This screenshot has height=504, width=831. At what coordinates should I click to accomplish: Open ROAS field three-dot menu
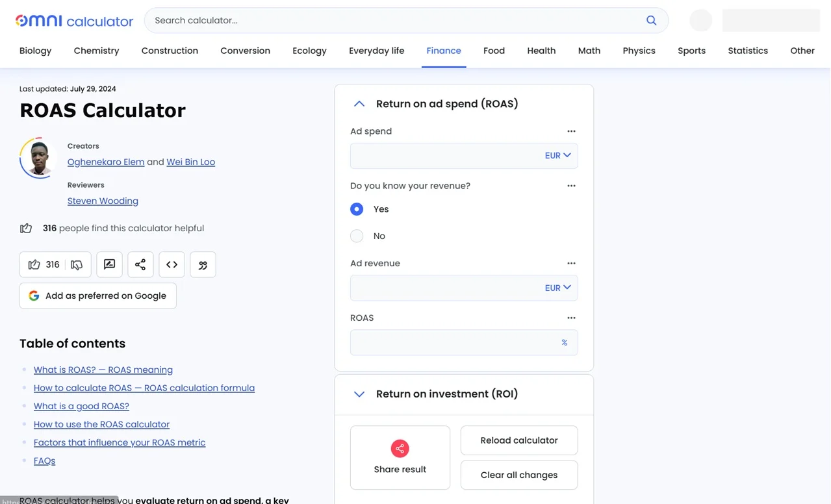[571, 318]
